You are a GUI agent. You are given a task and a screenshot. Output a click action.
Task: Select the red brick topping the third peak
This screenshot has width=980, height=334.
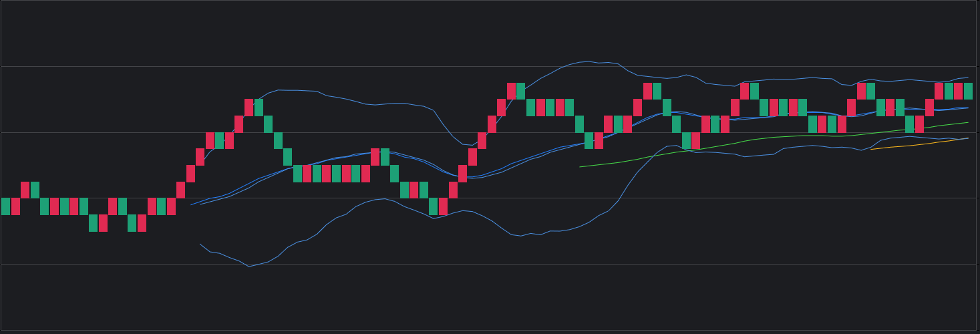point(647,91)
